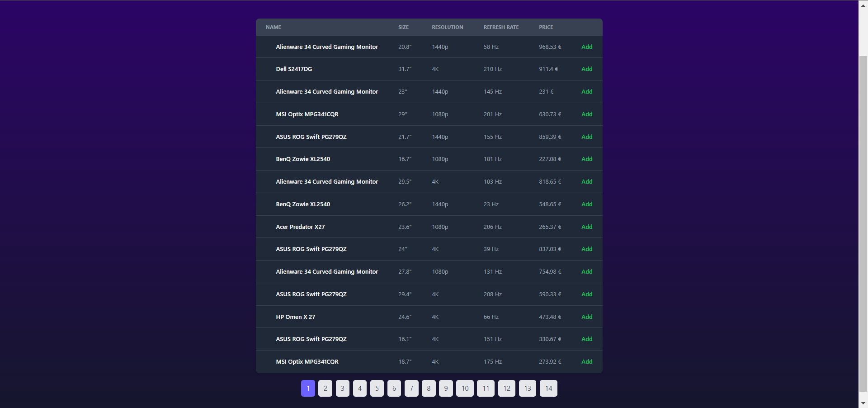Add the ASUS ROG Swift priced 330.67 €
This screenshot has height=408, width=868.
(586, 339)
